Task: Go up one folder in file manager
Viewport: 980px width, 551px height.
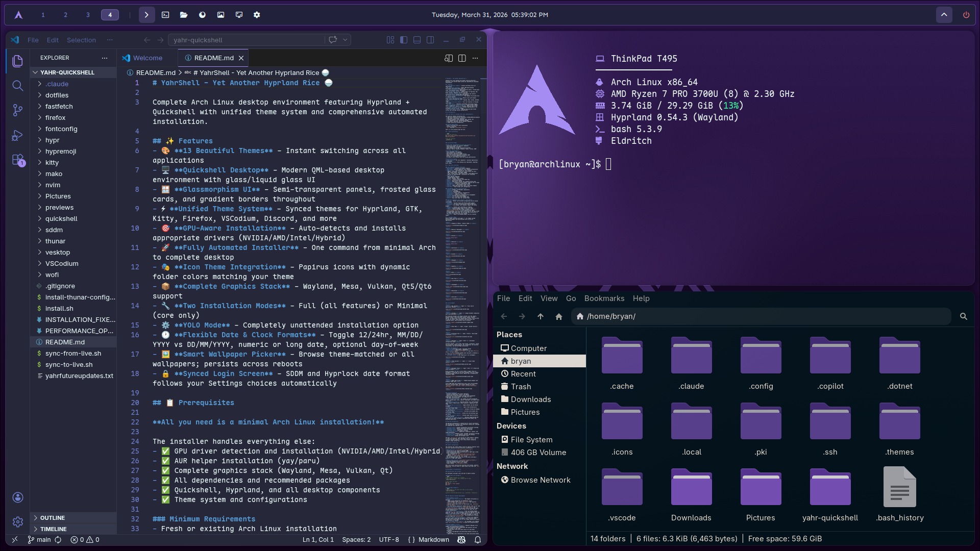Action: point(541,316)
